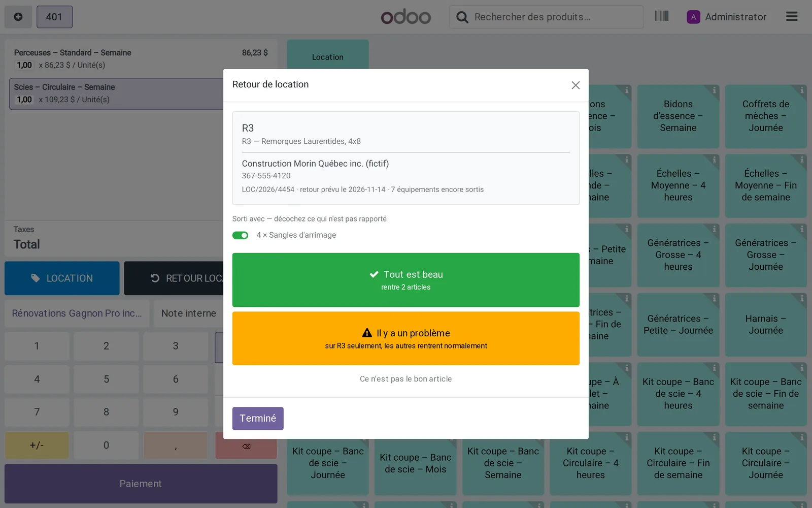Screen dimensions: 812x508
Task: Click the +/- numpad key
Action: coord(37,446)
